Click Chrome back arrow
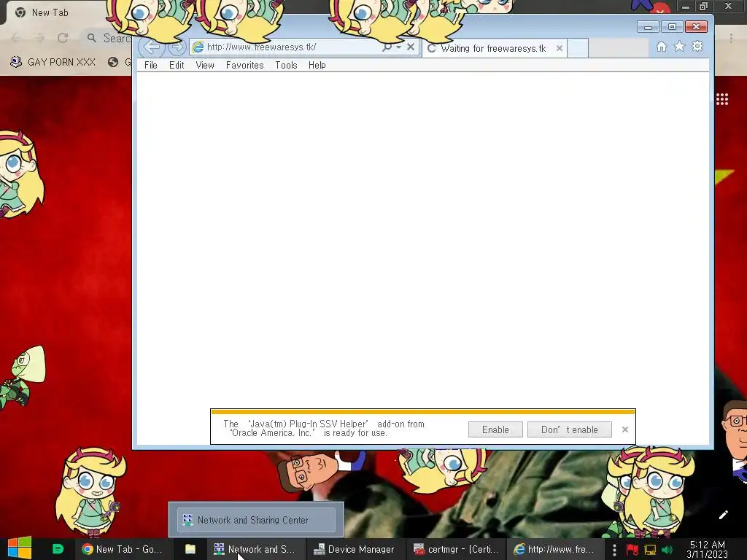 pyautogui.click(x=16, y=38)
